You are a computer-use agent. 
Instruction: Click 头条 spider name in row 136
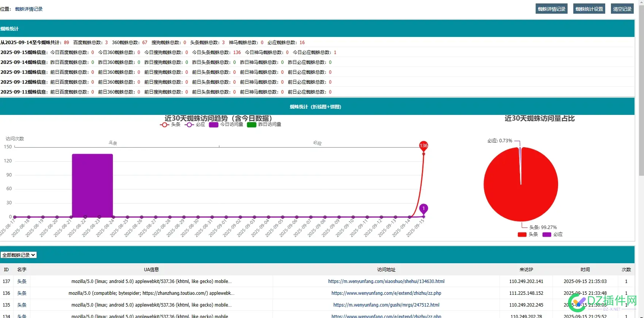tap(22, 293)
